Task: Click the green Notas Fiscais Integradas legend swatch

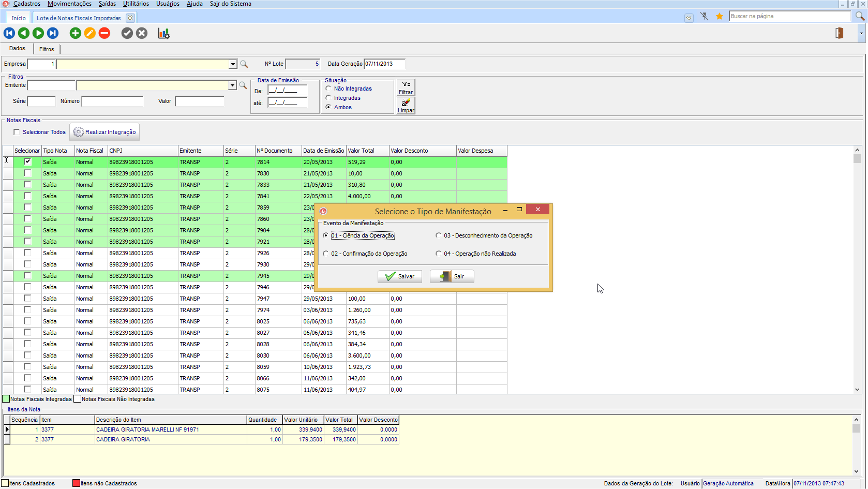Action: coord(6,399)
